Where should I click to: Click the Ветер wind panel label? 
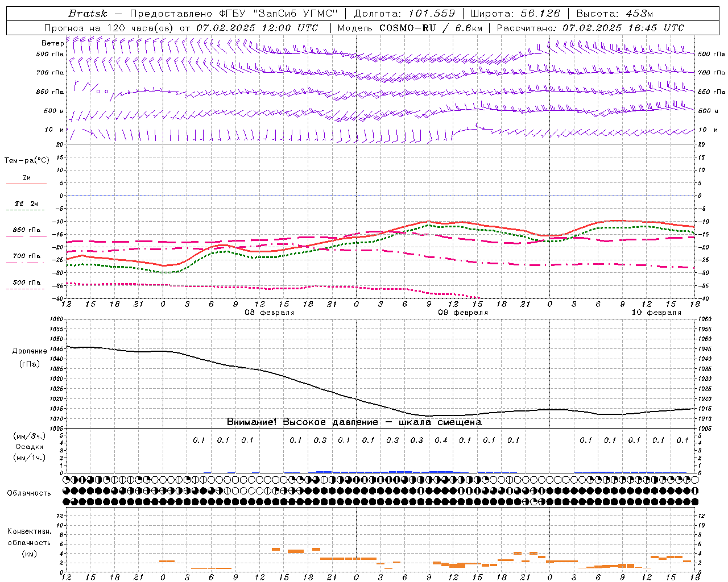pyautogui.click(x=53, y=43)
